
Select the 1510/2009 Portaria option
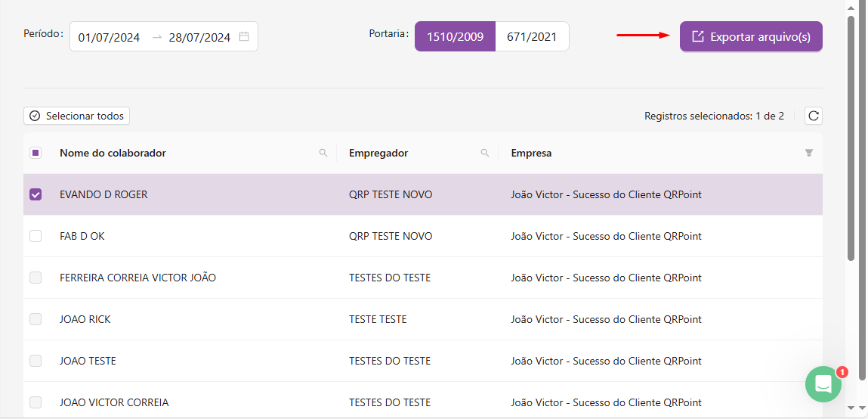tap(455, 36)
